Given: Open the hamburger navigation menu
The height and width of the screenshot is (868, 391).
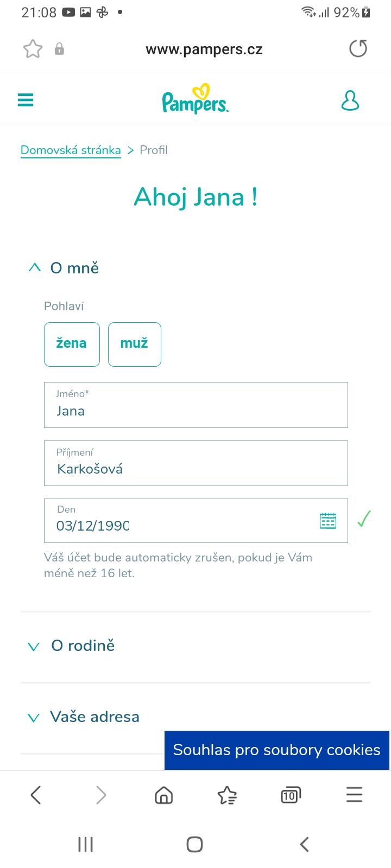Looking at the screenshot, I should click(26, 100).
